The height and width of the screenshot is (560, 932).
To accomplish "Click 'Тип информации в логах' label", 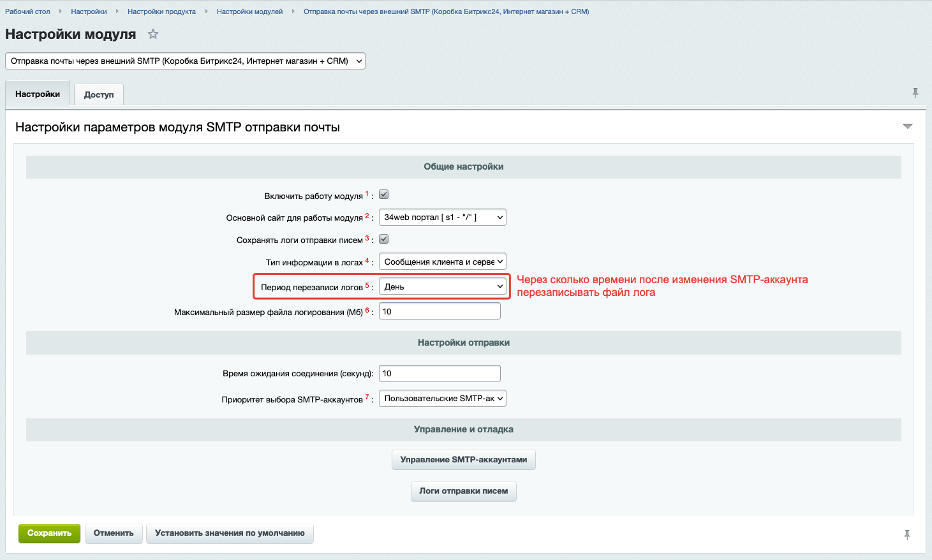I will [314, 262].
